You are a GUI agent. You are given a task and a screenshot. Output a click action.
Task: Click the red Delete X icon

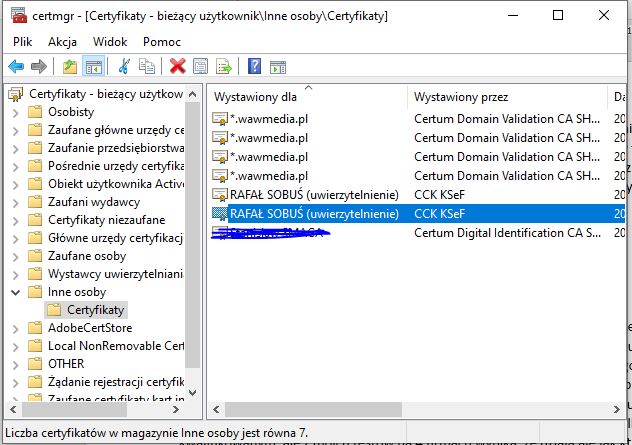click(178, 66)
